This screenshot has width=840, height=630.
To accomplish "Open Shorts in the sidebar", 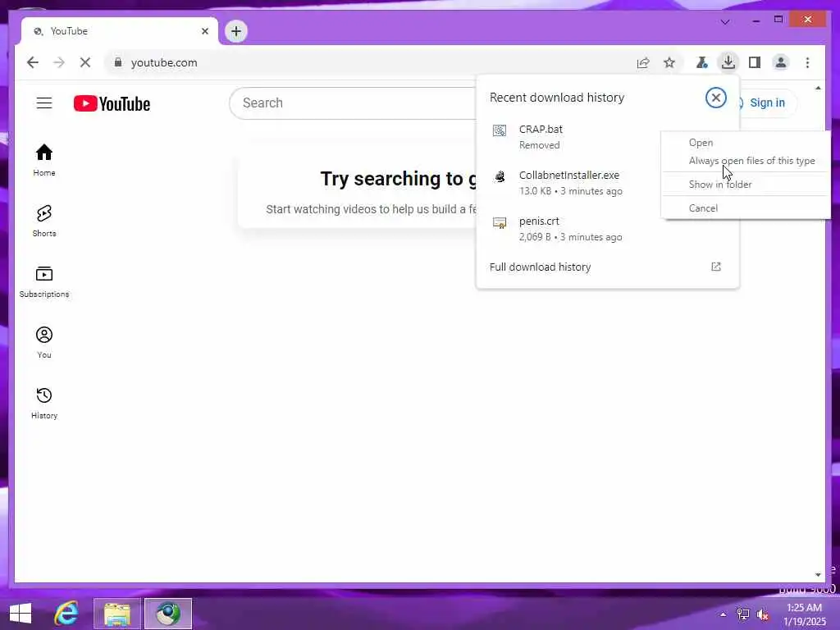I will (44, 221).
